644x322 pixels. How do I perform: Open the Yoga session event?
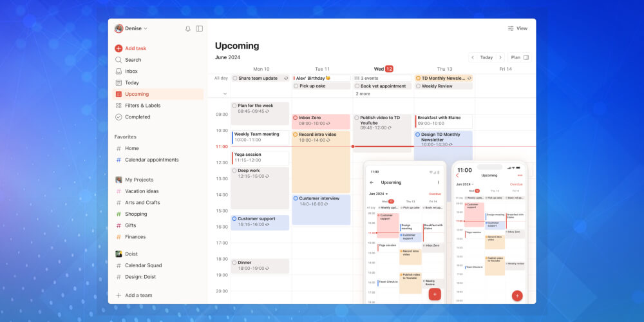[260, 158]
